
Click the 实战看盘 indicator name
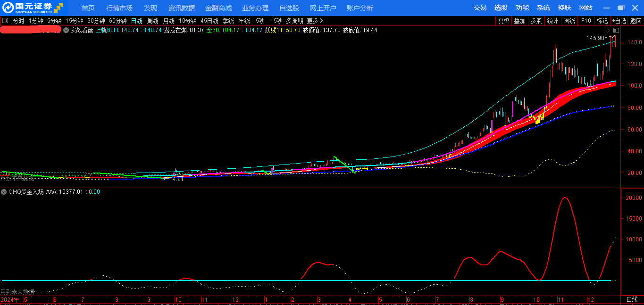pos(82,30)
